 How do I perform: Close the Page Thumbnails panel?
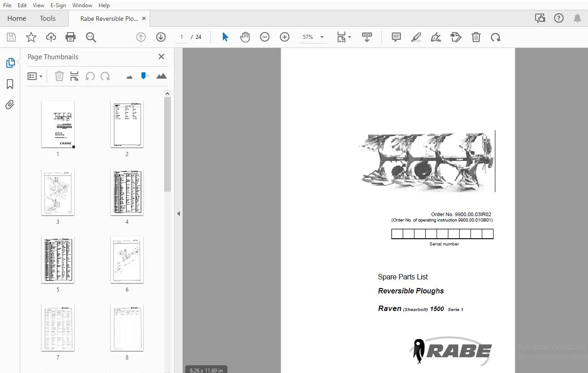[161, 57]
